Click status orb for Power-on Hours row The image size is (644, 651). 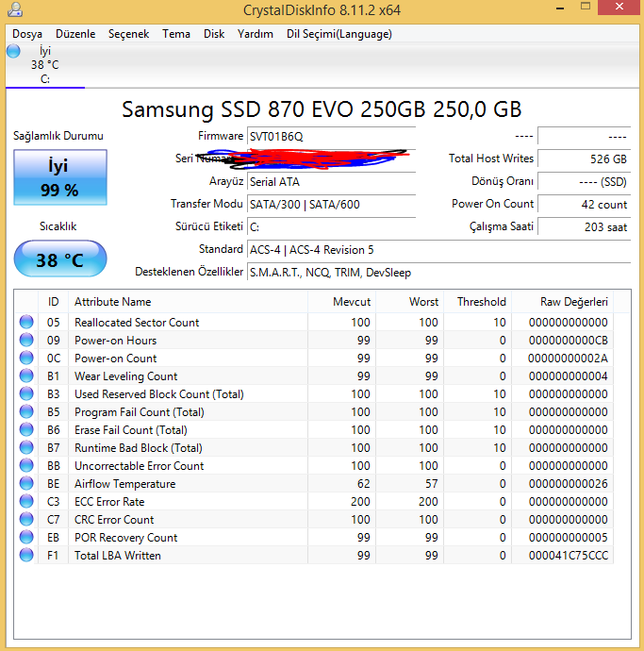click(x=26, y=340)
